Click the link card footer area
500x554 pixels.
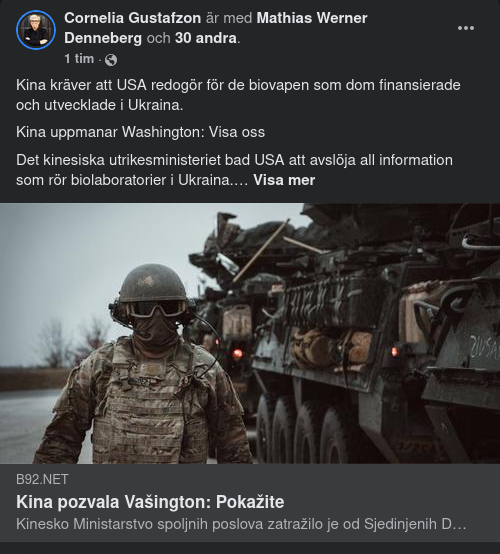tap(250, 503)
